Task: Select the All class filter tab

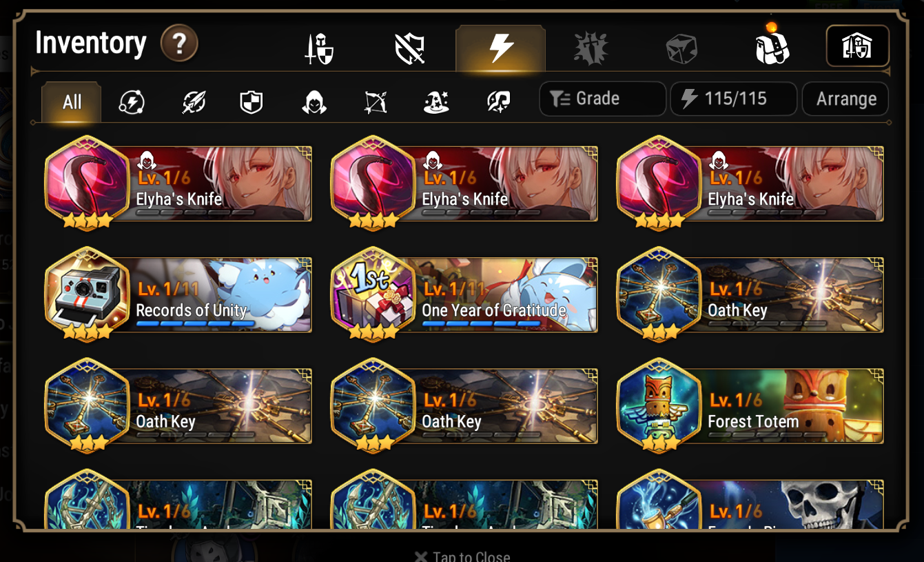Action: [72, 102]
